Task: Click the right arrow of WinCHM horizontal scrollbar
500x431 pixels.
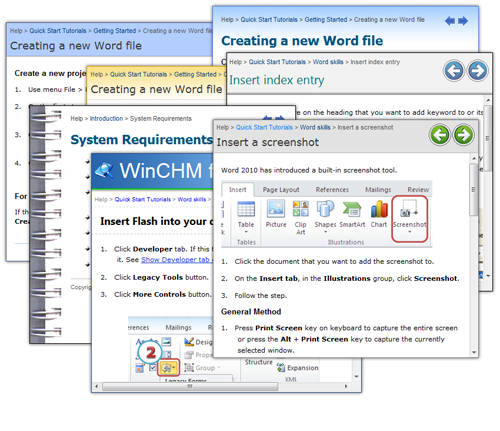Action: (x=346, y=386)
